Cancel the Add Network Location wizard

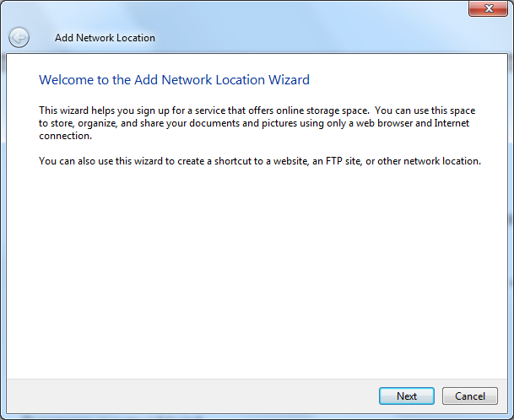[470, 396]
